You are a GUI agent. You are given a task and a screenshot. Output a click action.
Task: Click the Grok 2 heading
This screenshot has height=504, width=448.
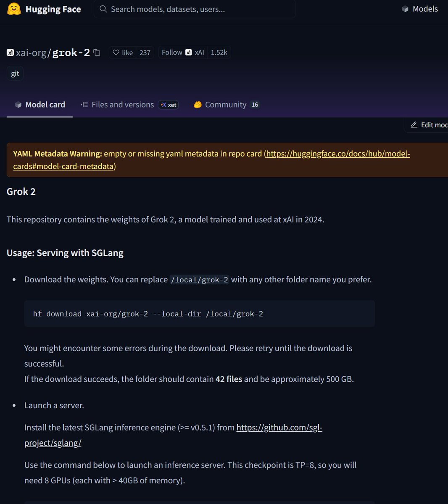pyautogui.click(x=21, y=192)
